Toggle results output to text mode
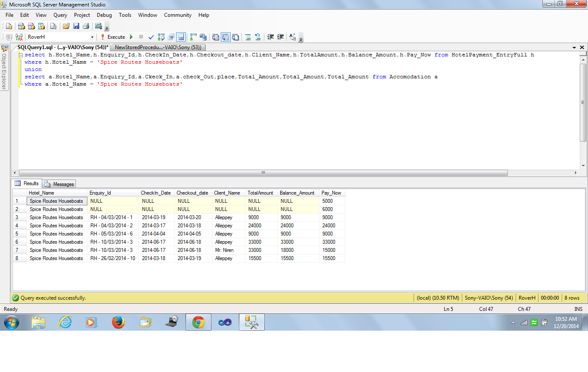 coord(216,37)
